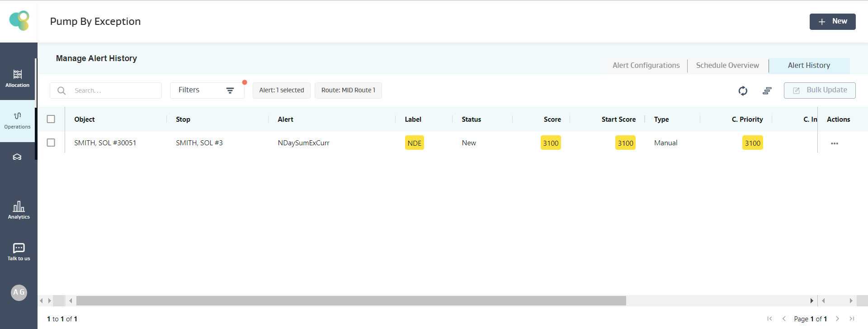Image resolution: width=868 pixels, height=329 pixels.
Task: Open the row actions three-dot menu
Action: [x=834, y=143]
